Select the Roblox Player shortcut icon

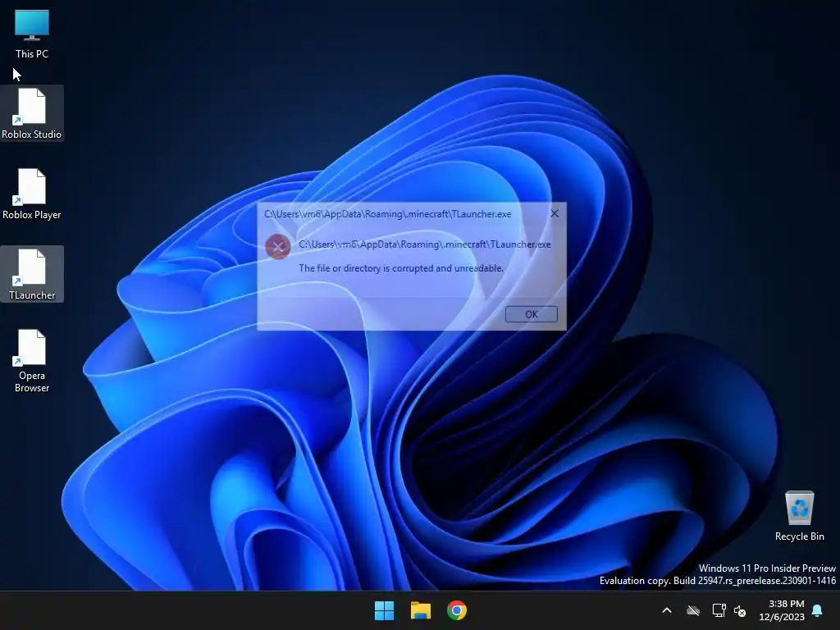point(32,194)
